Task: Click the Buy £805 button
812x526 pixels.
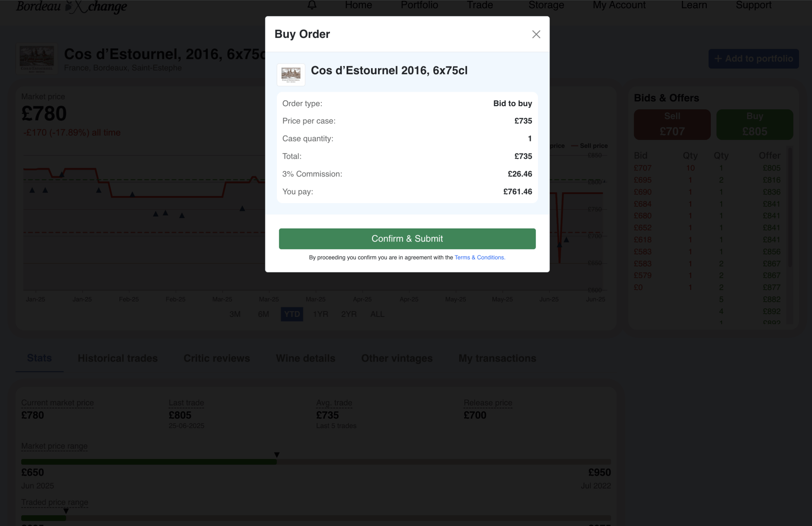Action: coord(754,124)
